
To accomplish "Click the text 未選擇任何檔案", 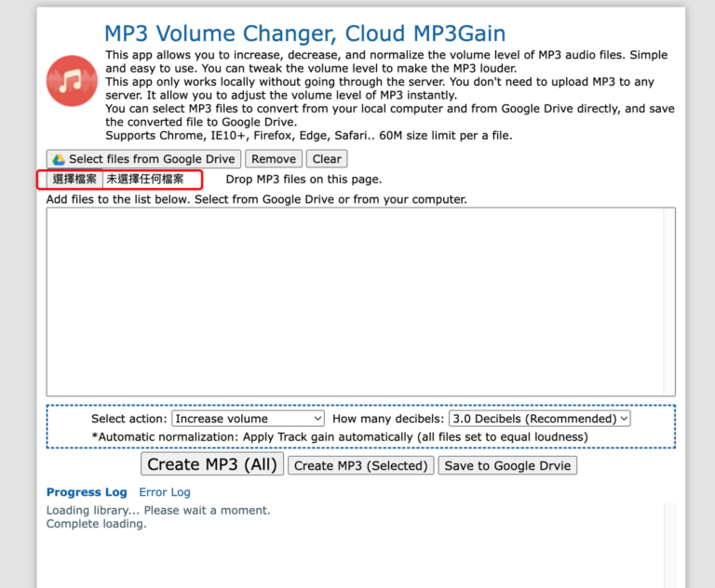I will (145, 180).
